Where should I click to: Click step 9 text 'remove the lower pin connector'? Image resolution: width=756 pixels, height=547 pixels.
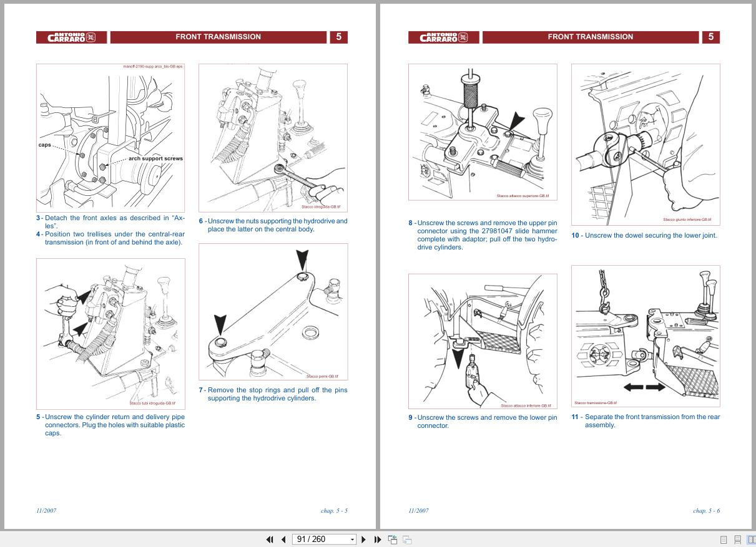pyautogui.click(x=483, y=422)
